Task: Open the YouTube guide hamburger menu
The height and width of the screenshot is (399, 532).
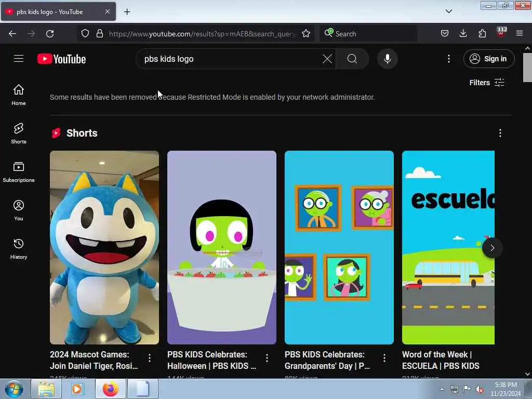Action: point(19,59)
